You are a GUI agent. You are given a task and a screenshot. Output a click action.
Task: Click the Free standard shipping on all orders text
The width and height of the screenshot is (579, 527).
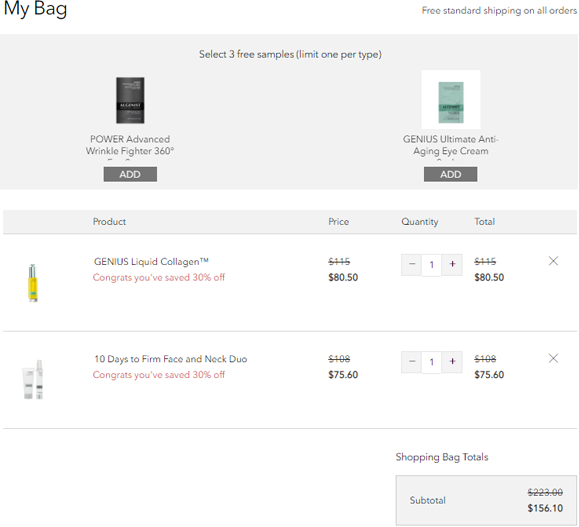click(x=499, y=11)
